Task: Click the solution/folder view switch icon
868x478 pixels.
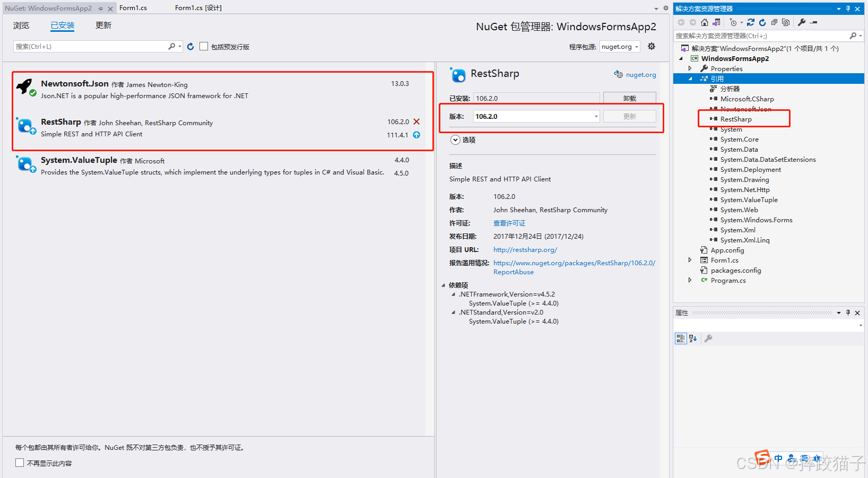Action: coord(717,22)
